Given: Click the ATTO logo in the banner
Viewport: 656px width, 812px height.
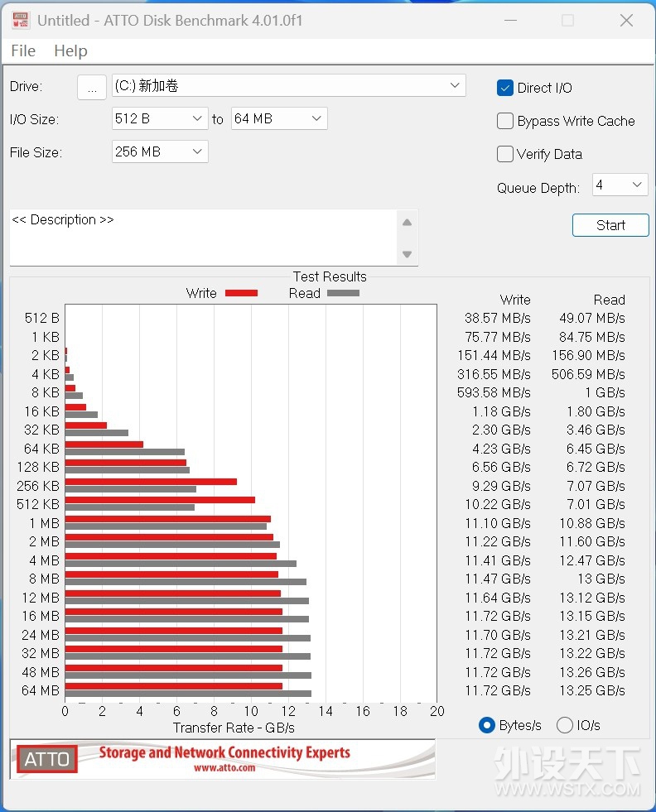Looking at the screenshot, I should coord(47,759).
